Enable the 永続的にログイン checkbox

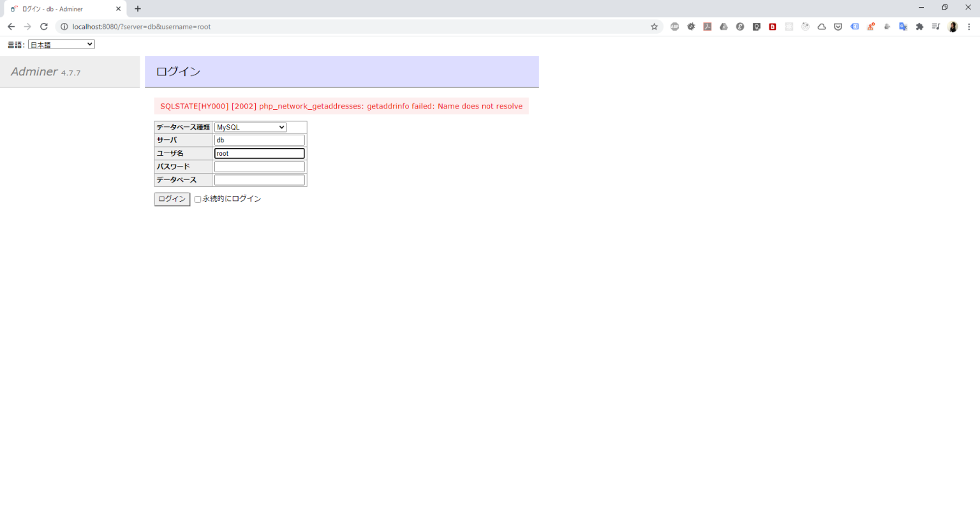pyautogui.click(x=198, y=199)
